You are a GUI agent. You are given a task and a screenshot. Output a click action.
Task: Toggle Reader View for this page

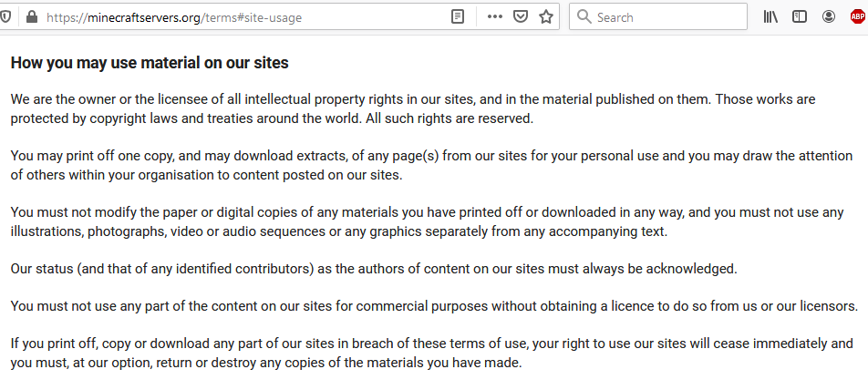(458, 17)
